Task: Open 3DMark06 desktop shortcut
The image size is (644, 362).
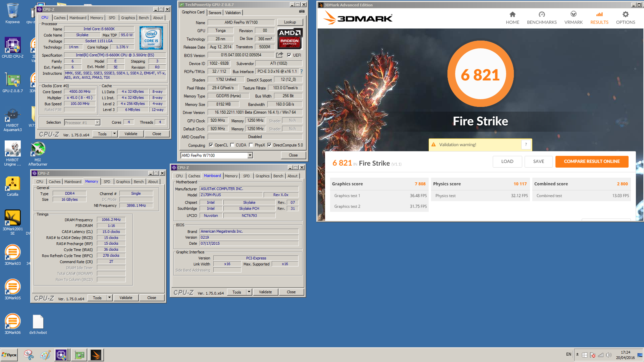Action: click(x=12, y=324)
